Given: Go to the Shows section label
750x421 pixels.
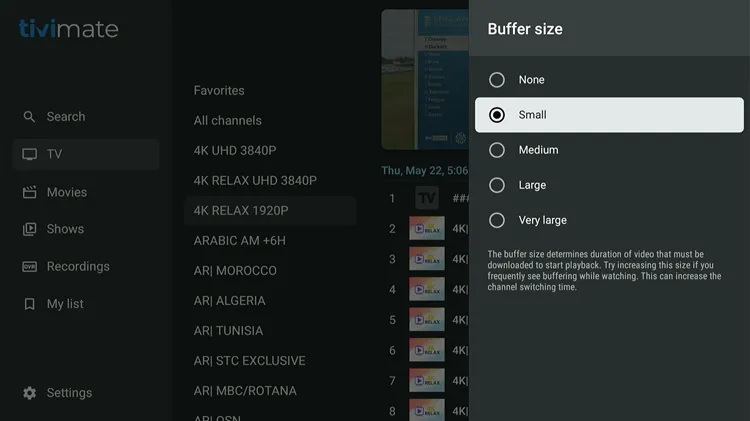Looking at the screenshot, I should click(65, 229).
